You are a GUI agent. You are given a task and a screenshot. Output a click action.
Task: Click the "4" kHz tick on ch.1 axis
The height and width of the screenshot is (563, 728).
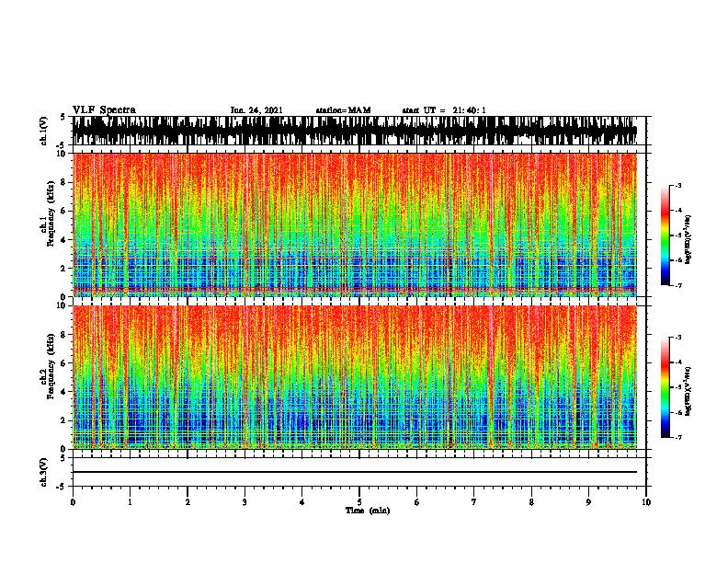coord(64,240)
